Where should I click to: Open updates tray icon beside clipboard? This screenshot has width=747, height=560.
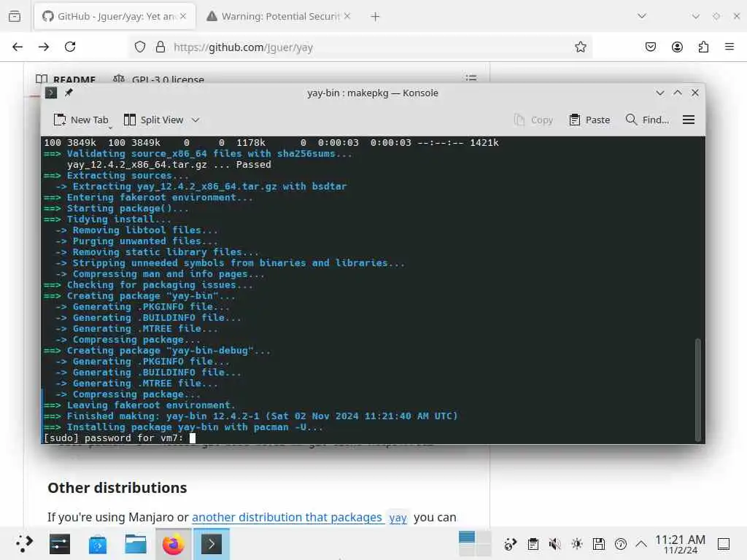[x=510, y=544]
